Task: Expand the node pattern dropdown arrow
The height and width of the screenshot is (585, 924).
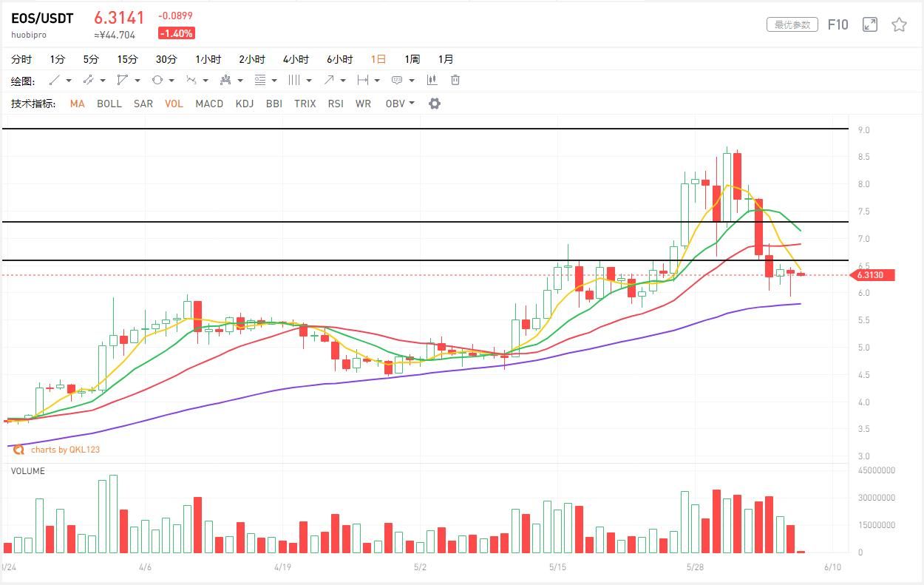Action: [x=240, y=81]
